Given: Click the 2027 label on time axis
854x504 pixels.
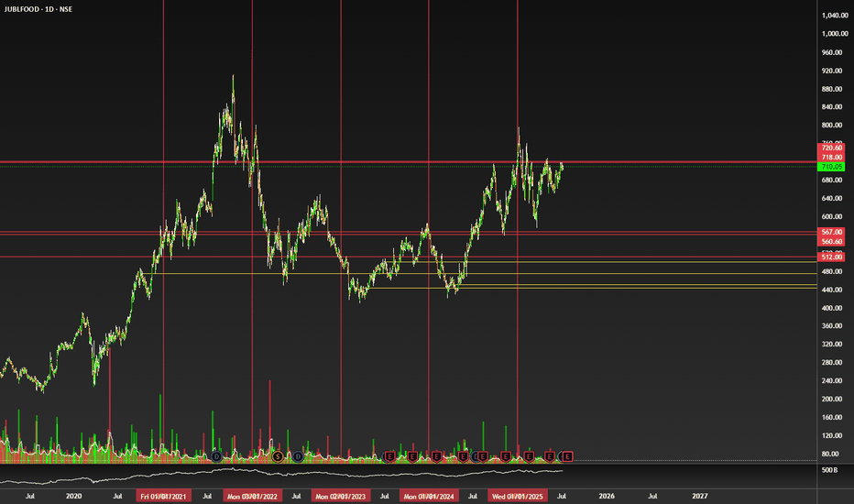Looking at the screenshot, I should (x=700, y=496).
